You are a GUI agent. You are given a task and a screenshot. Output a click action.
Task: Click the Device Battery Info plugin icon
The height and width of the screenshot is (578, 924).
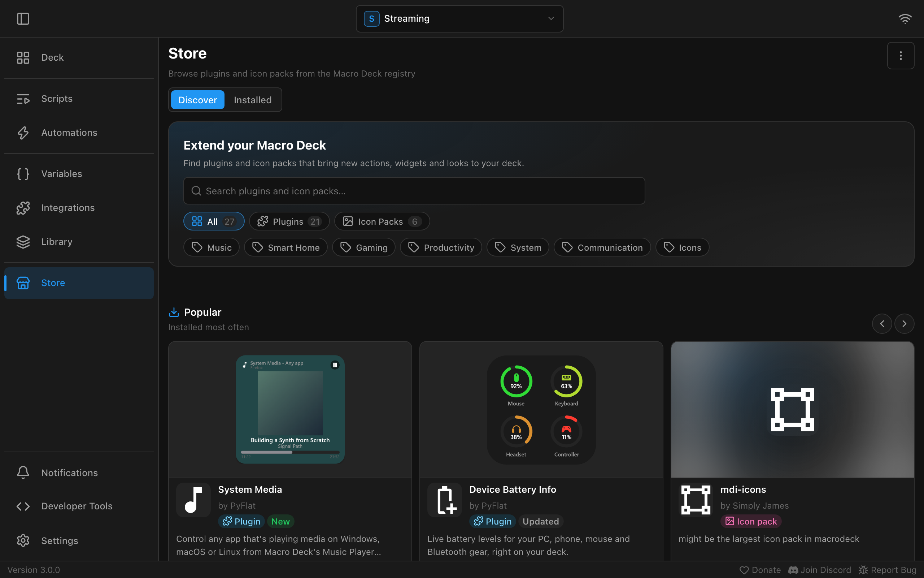(x=444, y=500)
